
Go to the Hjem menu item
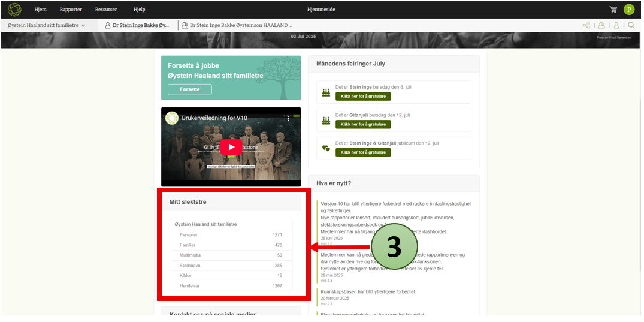tap(41, 10)
